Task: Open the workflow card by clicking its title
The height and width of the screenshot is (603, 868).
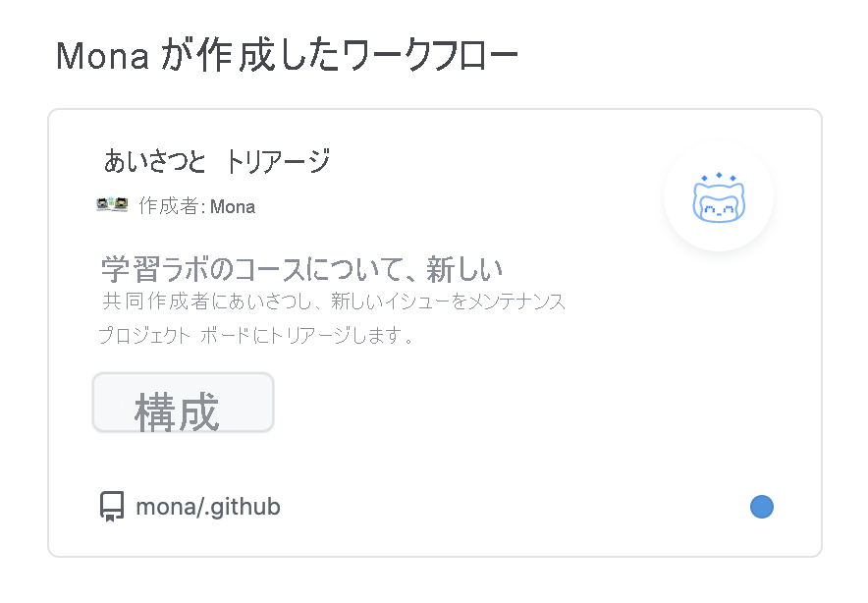Action: click(218, 160)
